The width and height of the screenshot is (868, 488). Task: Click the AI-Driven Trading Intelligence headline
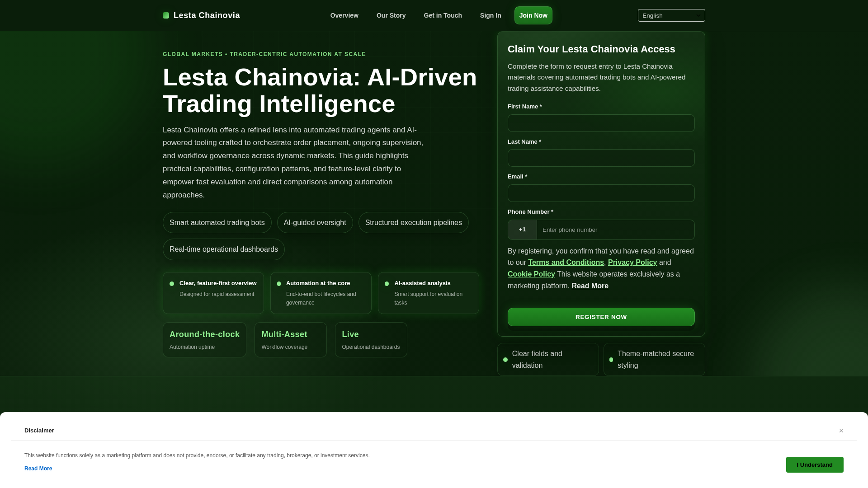(320, 90)
